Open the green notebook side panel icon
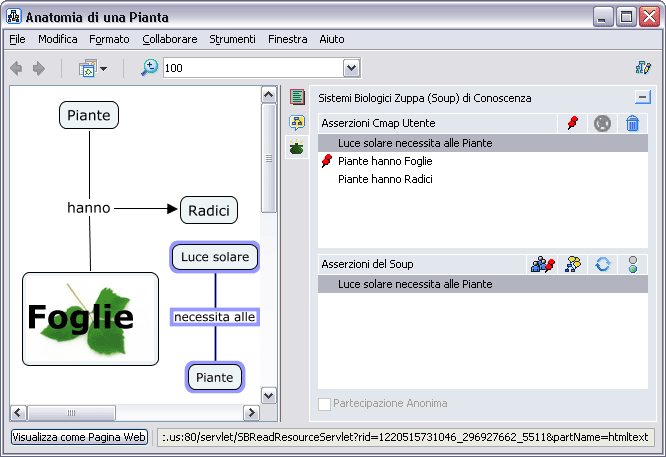The height and width of the screenshot is (457, 666). (297, 97)
